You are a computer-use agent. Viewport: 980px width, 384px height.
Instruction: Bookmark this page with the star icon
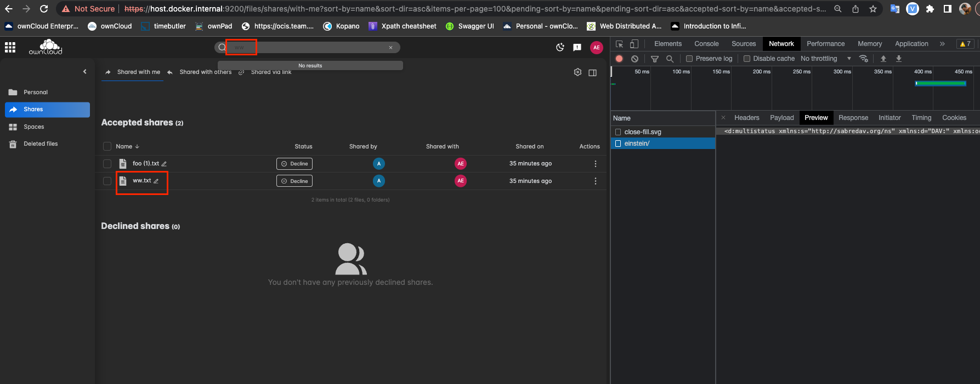(x=873, y=9)
